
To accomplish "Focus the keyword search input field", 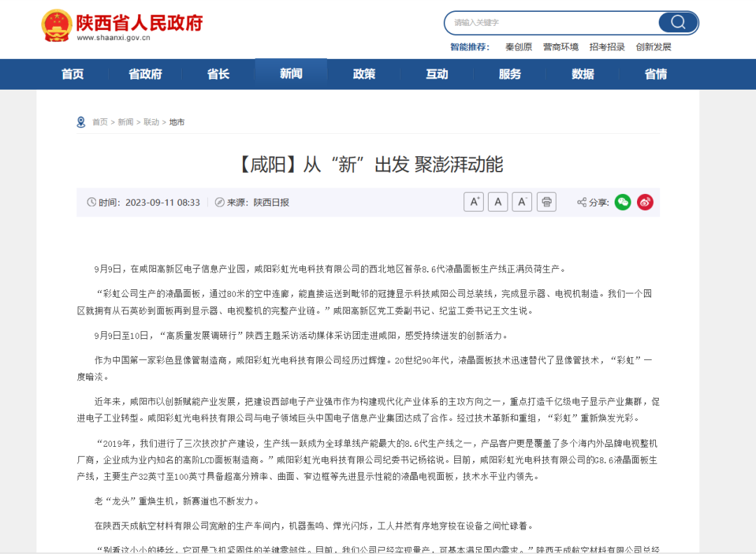I will coord(552,22).
